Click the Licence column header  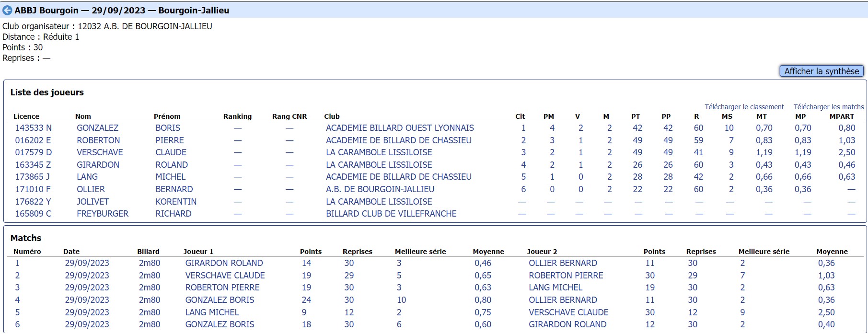[x=26, y=116]
